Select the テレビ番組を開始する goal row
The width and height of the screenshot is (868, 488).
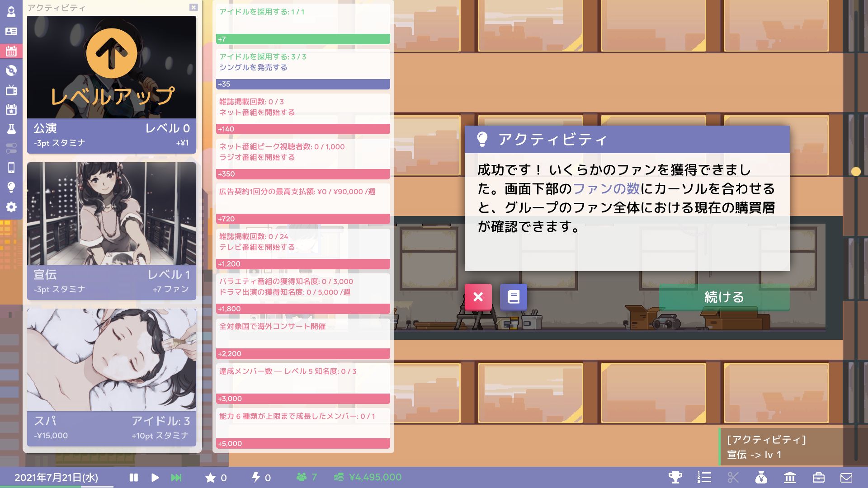(303, 248)
